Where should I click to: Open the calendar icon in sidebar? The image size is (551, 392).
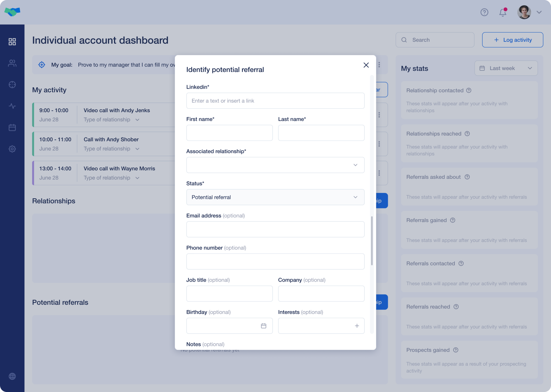[12, 128]
